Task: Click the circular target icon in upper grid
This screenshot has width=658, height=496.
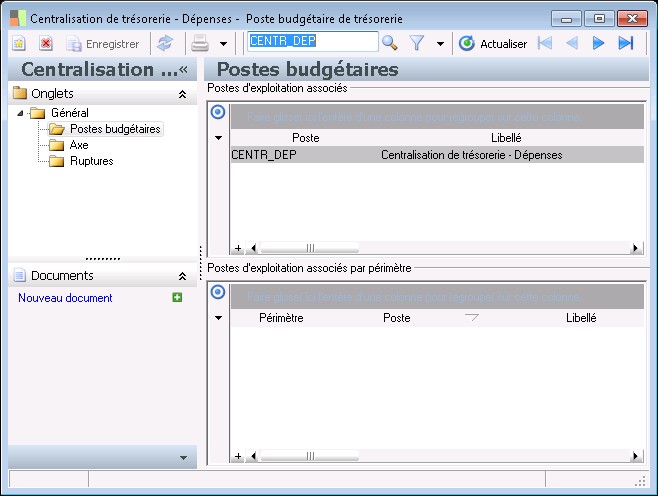Action: point(217,112)
